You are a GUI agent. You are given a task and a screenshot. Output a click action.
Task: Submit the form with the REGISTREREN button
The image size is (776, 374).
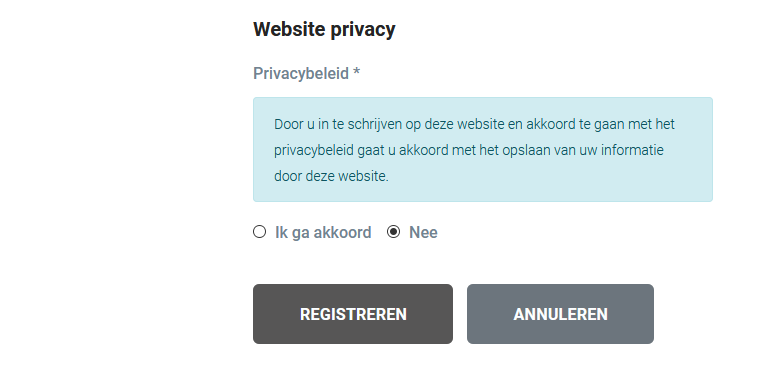(353, 314)
